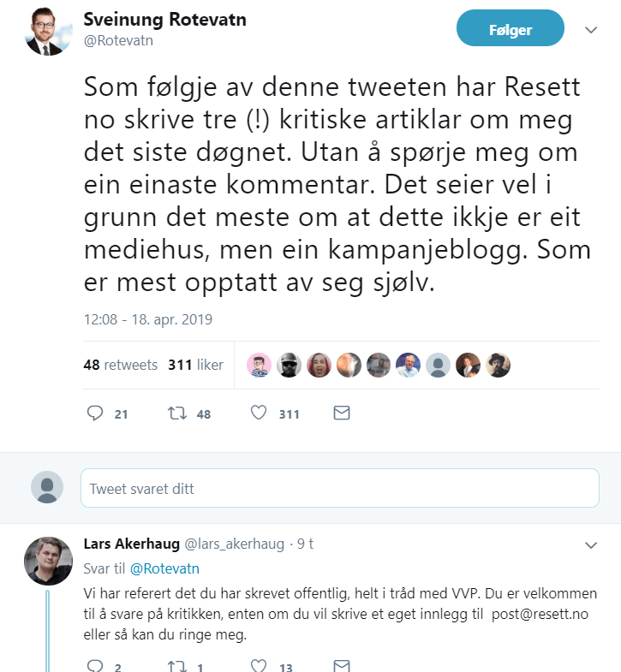This screenshot has width=621, height=672.
Task: Reply to Sveinung Rotevatn's main tweet
Action: point(96,413)
